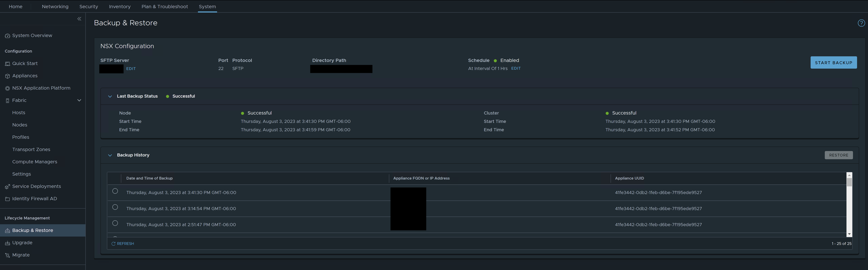Click the Service Deployments icon
Image resolution: width=868 pixels, height=270 pixels.
[x=7, y=187]
